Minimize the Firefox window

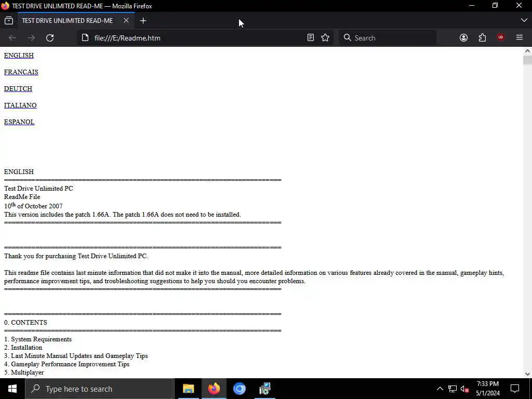click(472, 6)
